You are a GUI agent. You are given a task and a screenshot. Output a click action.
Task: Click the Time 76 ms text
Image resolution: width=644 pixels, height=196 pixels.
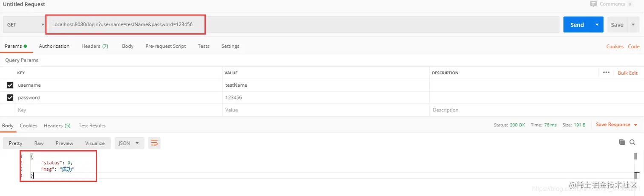coord(543,125)
